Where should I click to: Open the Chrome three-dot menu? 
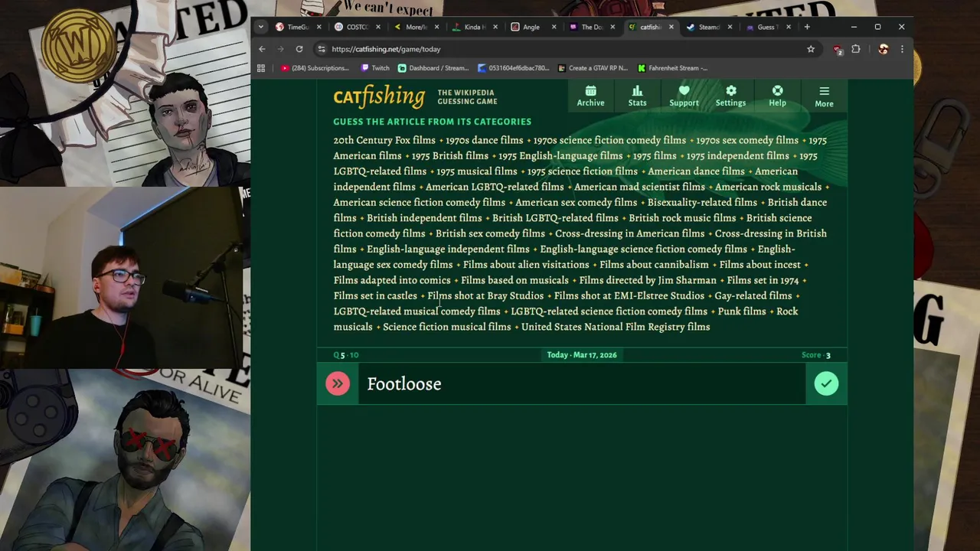902,49
